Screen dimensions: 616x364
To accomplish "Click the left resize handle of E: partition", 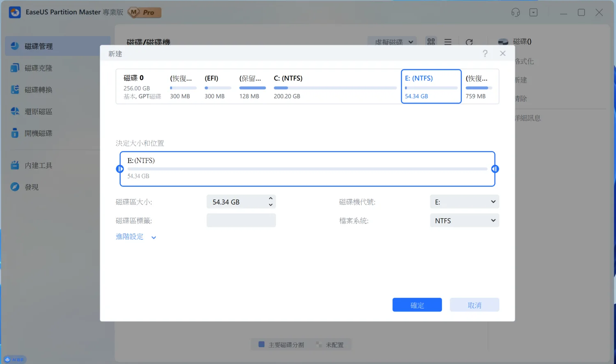I will [120, 169].
